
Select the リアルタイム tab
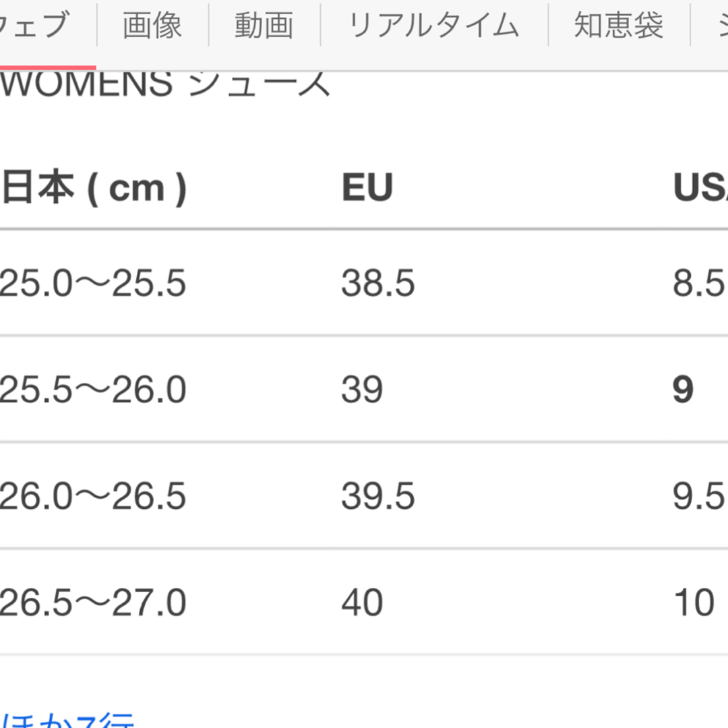point(433,26)
